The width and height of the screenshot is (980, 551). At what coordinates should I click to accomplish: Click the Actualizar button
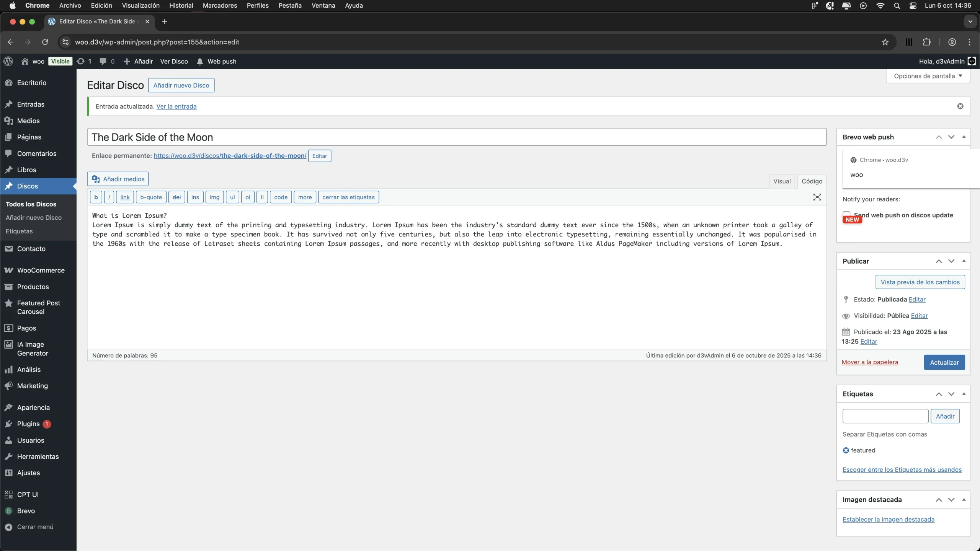coord(944,362)
